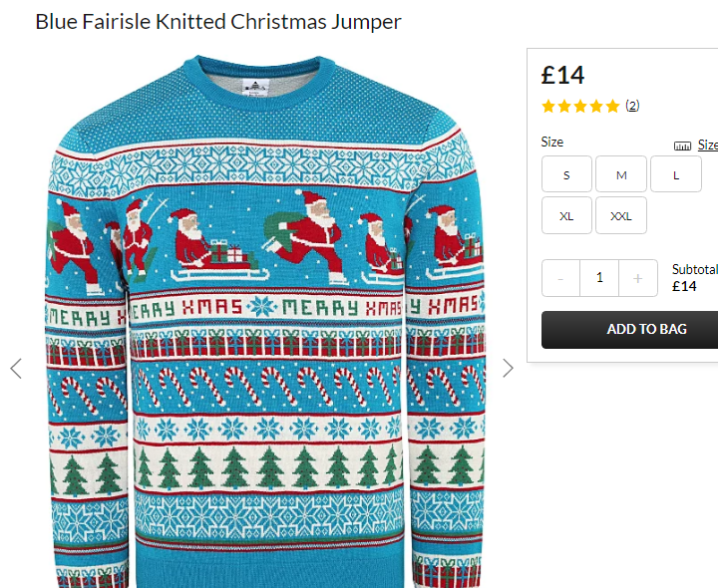Open the reviews count link (2)
718x588 pixels.
pyautogui.click(x=632, y=106)
